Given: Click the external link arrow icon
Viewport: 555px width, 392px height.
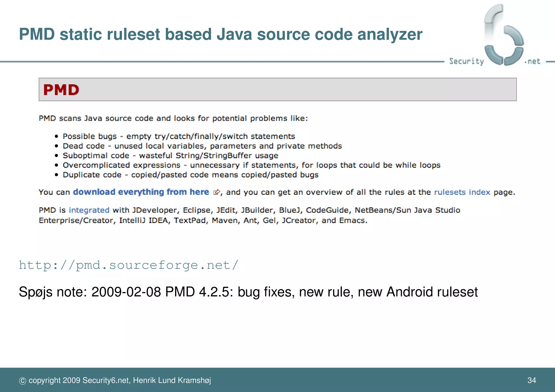Looking at the screenshot, I should point(217,192).
